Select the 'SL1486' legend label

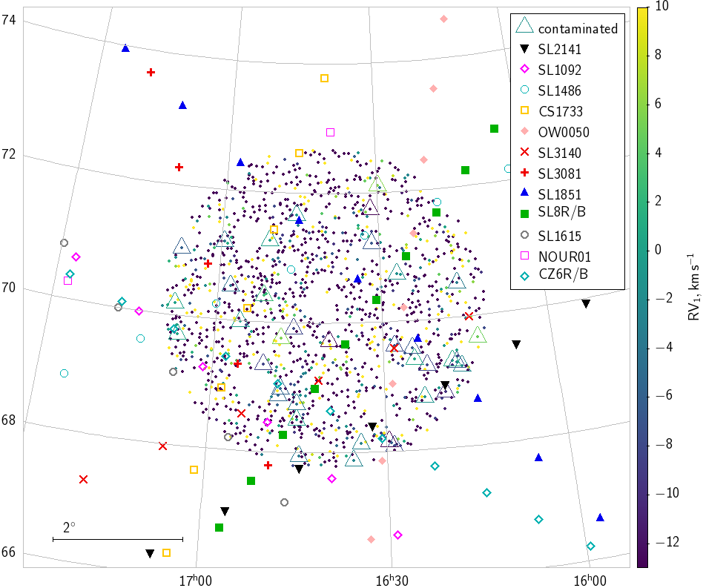[560, 90]
